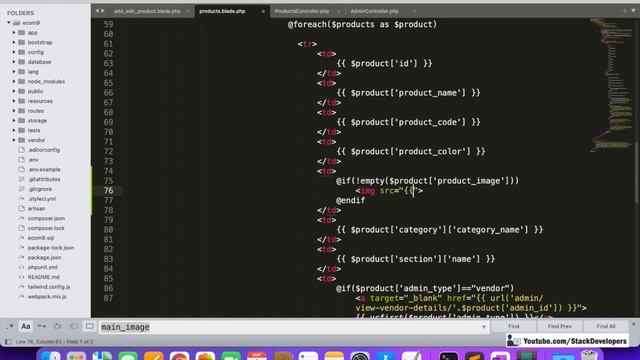This screenshot has width=640, height=360.
Task: Open the .gitignore file
Action: [40, 189]
